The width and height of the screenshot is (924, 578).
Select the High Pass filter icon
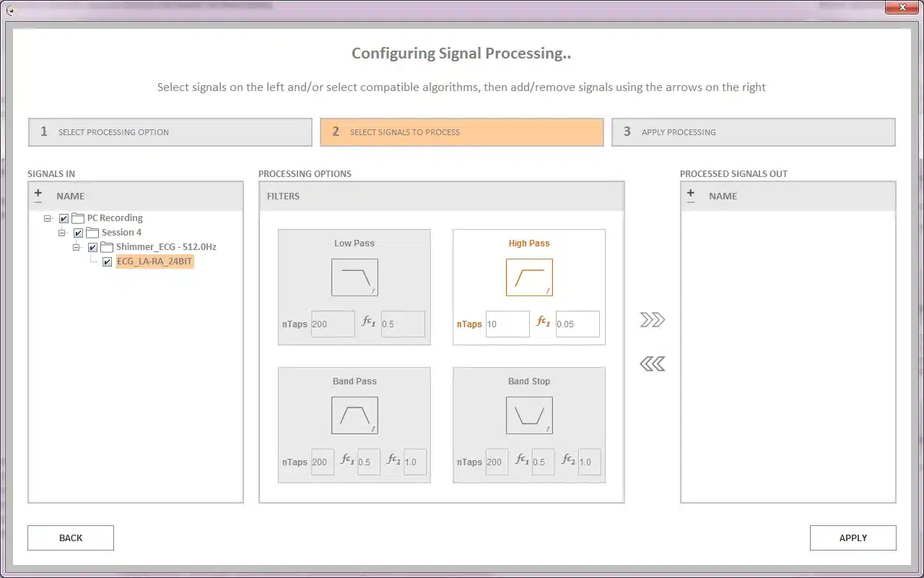point(529,277)
